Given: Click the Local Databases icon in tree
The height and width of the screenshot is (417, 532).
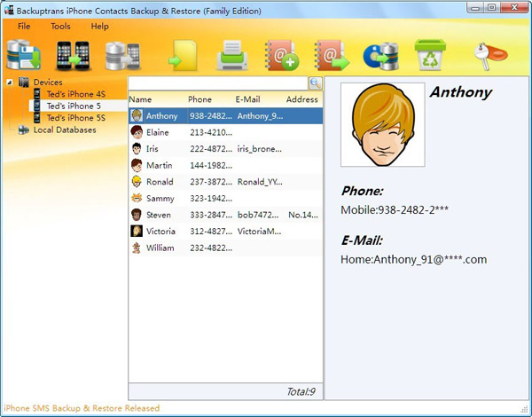Looking at the screenshot, I should (23, 130).
